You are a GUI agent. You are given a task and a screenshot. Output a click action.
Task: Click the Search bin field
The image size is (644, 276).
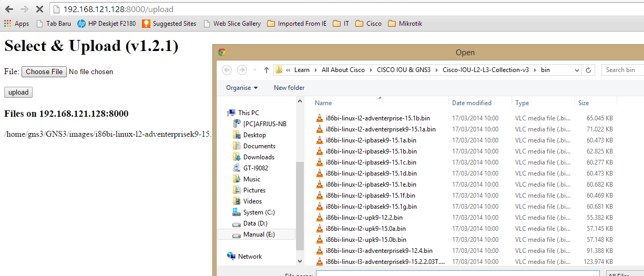pyautogui.click(x=623, y=70)
